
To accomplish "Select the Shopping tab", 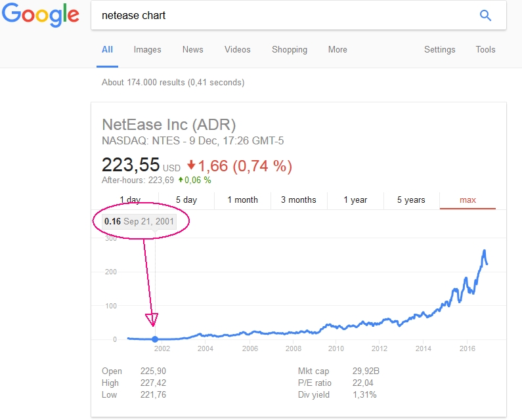I will pyautogui.click(x=289, y=49).
